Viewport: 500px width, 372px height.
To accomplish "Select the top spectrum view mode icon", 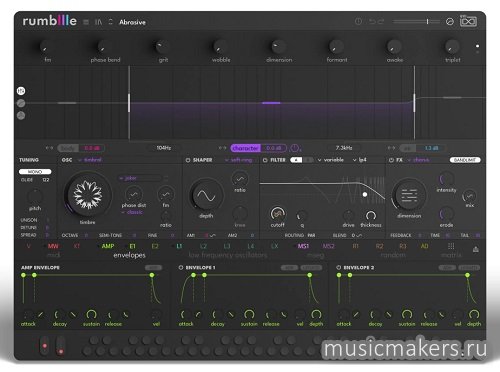I will pyautogui.click(x=21, y=91).
